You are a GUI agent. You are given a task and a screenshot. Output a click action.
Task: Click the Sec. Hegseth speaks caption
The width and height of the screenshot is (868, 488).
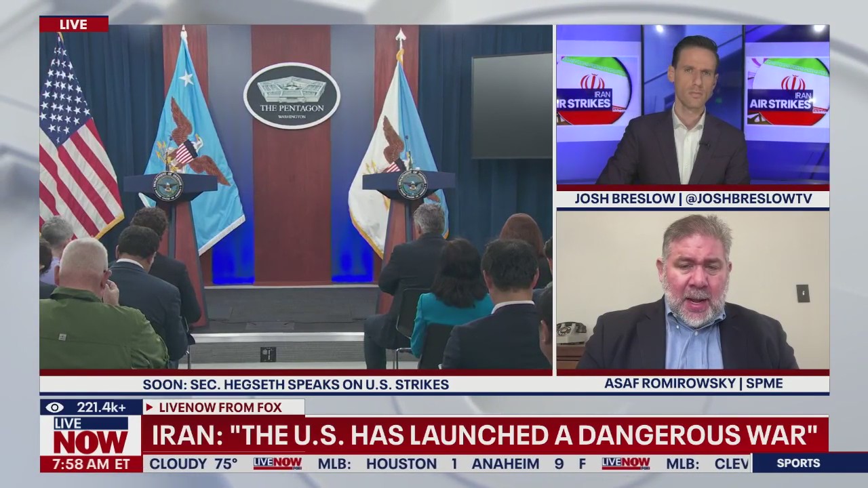(296, 384)
